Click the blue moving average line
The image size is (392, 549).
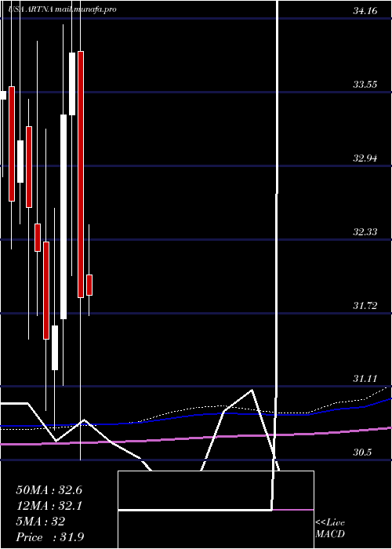196,415
